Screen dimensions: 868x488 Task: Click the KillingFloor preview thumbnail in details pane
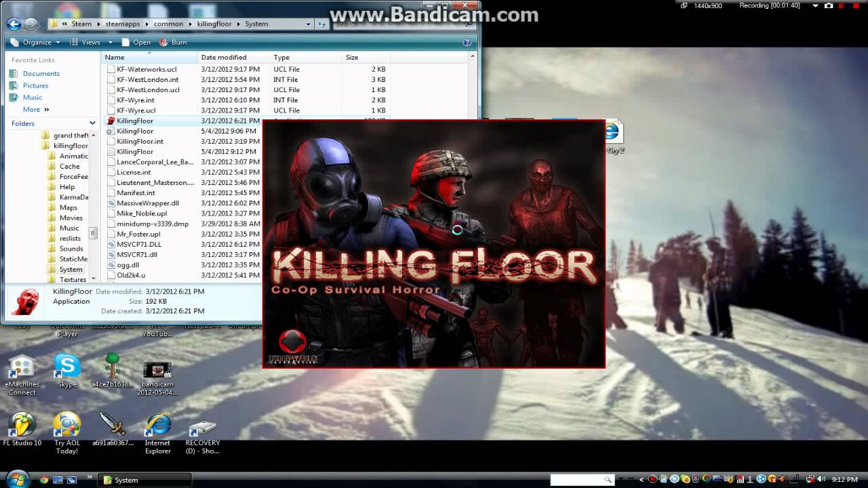click(27, 302)
